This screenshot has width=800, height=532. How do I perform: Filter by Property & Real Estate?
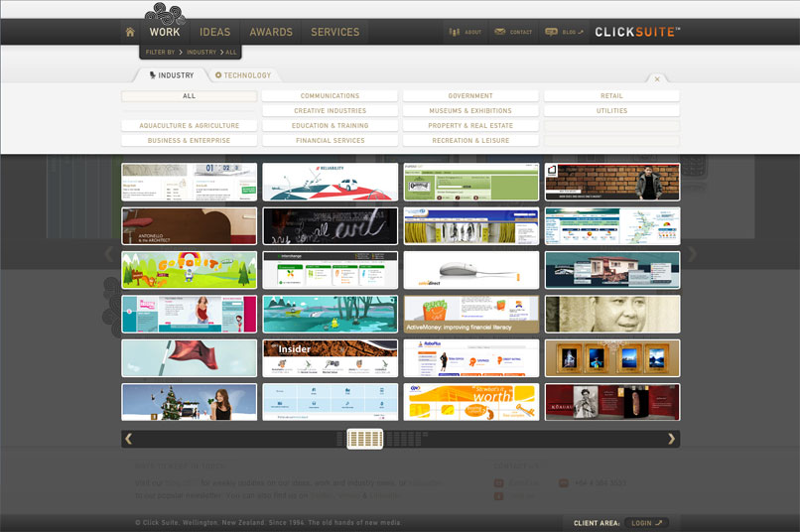(x=470, y=125)
